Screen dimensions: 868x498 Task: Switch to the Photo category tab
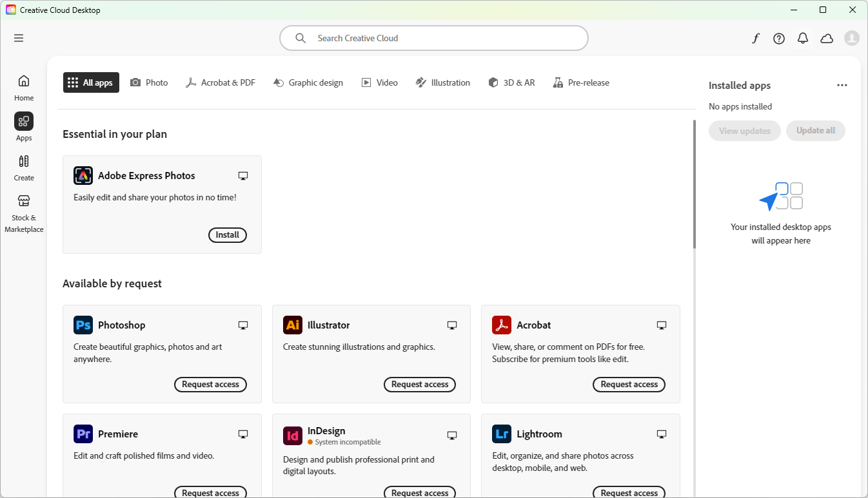(x=149, y=82)
